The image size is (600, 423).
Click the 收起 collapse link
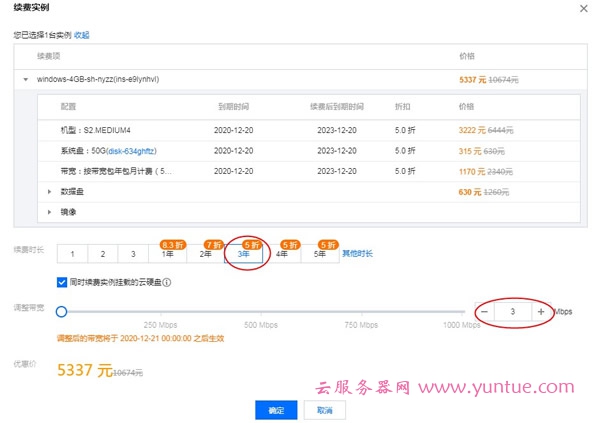click(x=81, y=35)
